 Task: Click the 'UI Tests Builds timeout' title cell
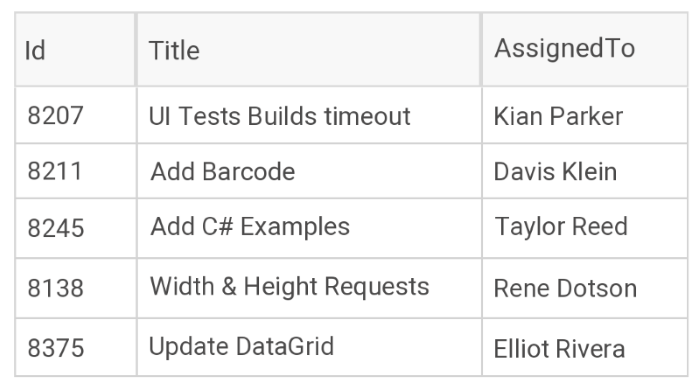(309, 115)
